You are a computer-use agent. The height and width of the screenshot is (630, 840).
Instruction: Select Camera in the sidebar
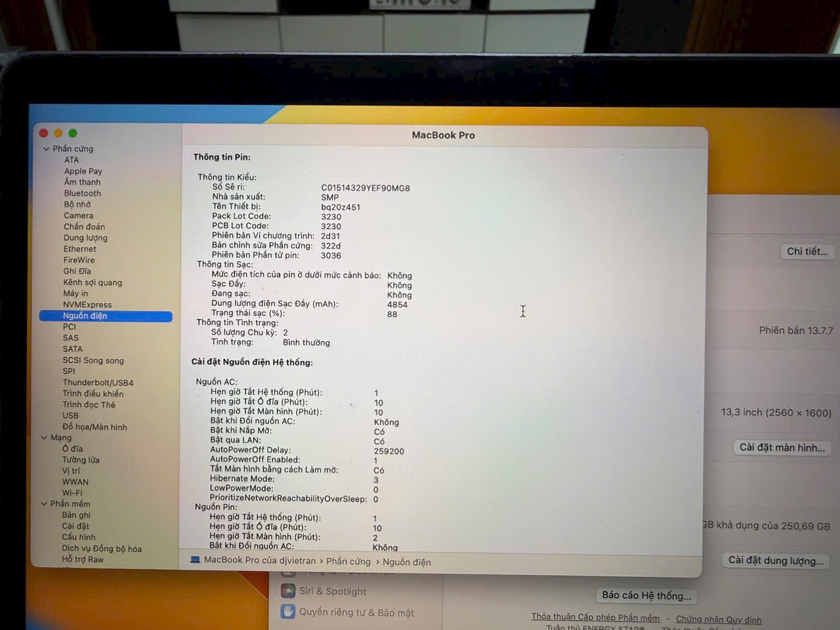(79, 216)
